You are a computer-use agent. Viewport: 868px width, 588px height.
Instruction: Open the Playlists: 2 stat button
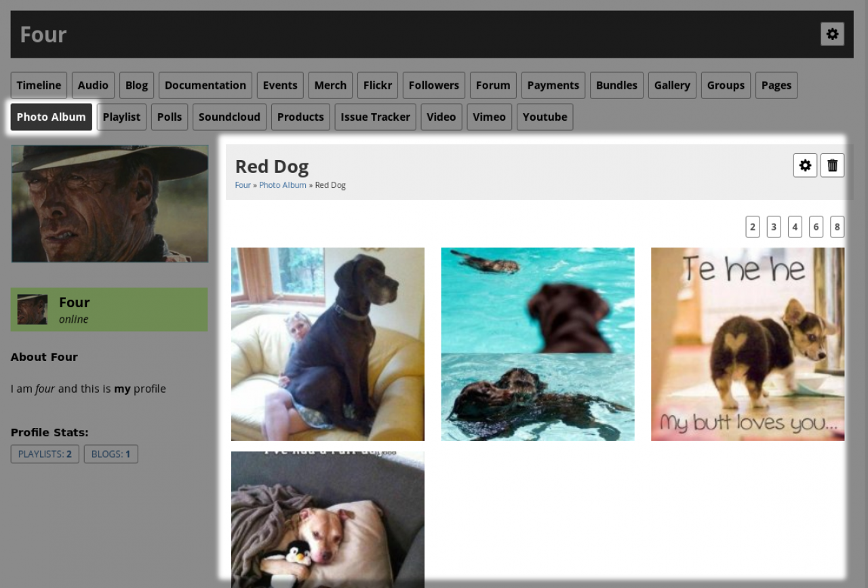tap(45, 454)
